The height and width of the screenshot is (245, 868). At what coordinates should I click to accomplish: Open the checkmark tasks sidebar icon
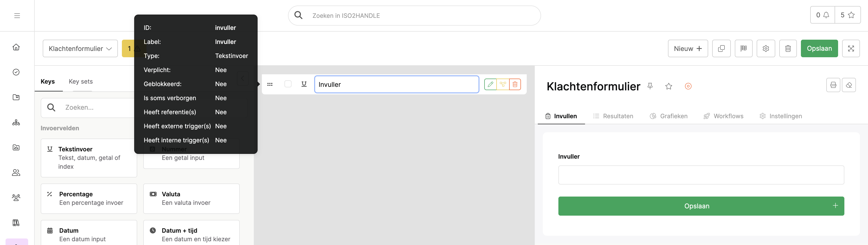click(16, 72)
